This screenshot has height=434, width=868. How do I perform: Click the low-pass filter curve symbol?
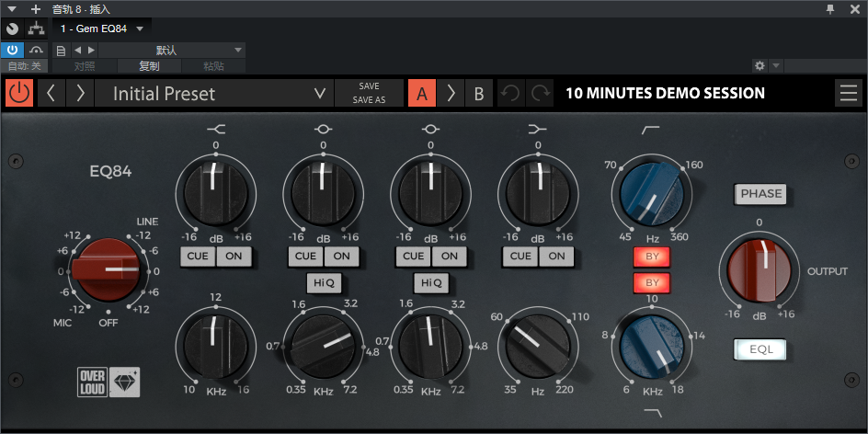tap(652, 412)
